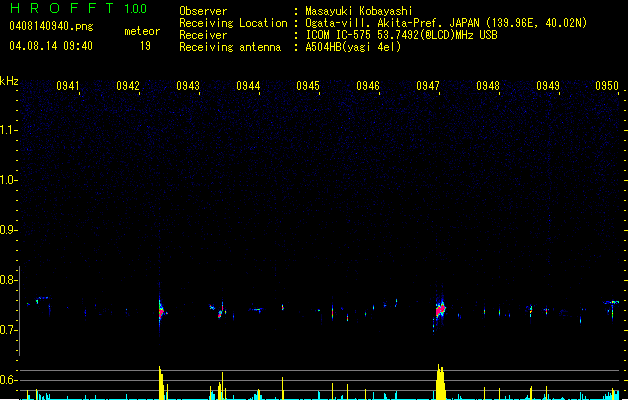The height and width of the screenshot is (400, 629).
Task: Select the ICOM IC-575 53.7492 MHz USB text
Action: point(402,35)
